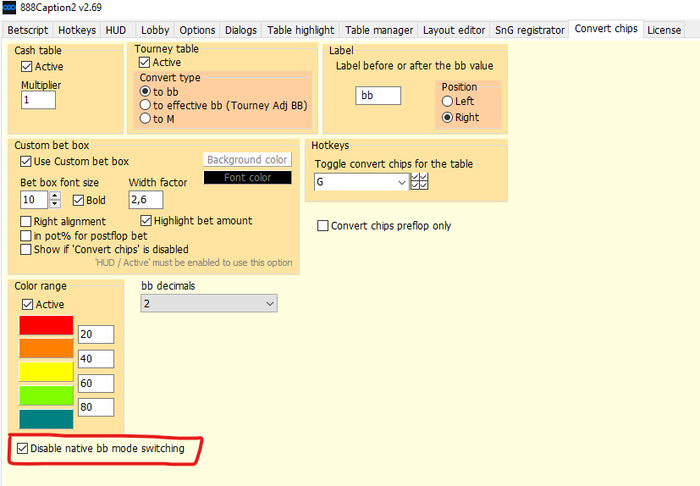Click the Cash table Multiplier field
Image resolution: width=700 pixels, height=486 pixels.
[38, 100]
